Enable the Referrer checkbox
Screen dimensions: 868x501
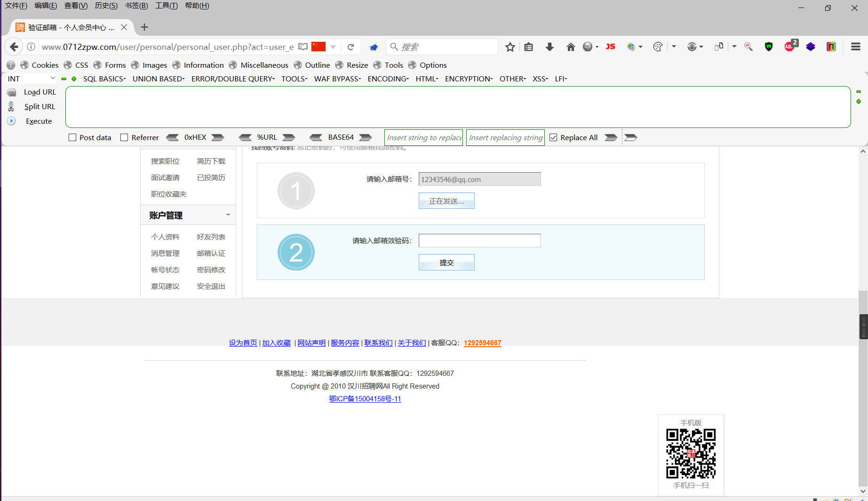[x=124, y=137]
